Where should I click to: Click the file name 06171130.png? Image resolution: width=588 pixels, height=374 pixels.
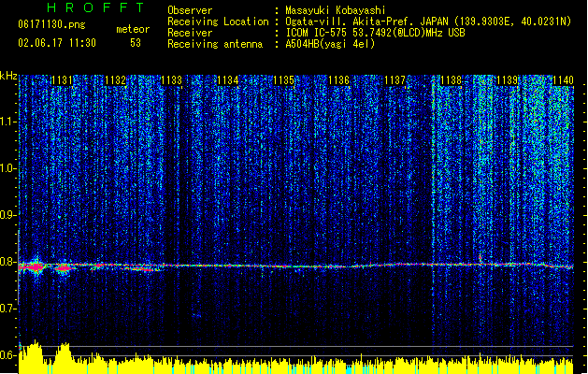51,24
